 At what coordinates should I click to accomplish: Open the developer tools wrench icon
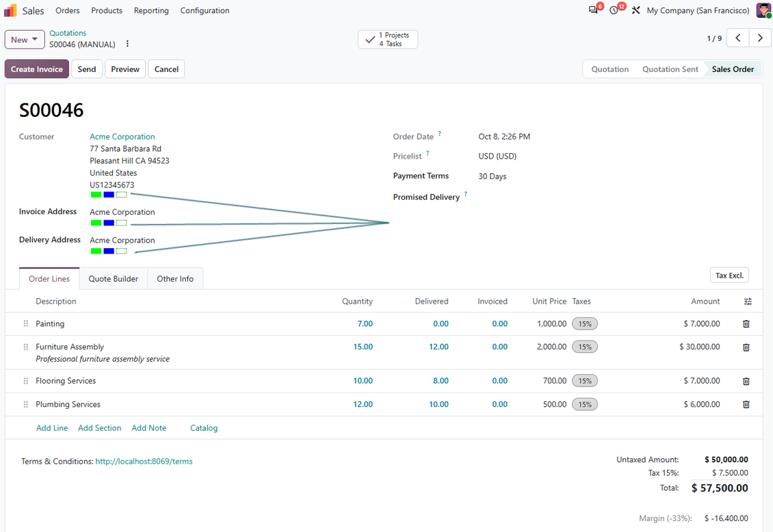point(636,10)
